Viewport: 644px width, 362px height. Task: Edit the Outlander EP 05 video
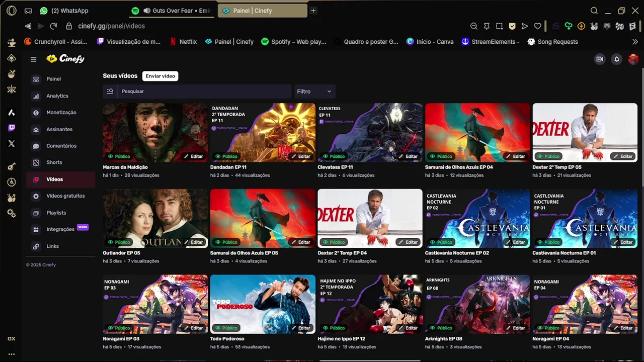(193, 242)
